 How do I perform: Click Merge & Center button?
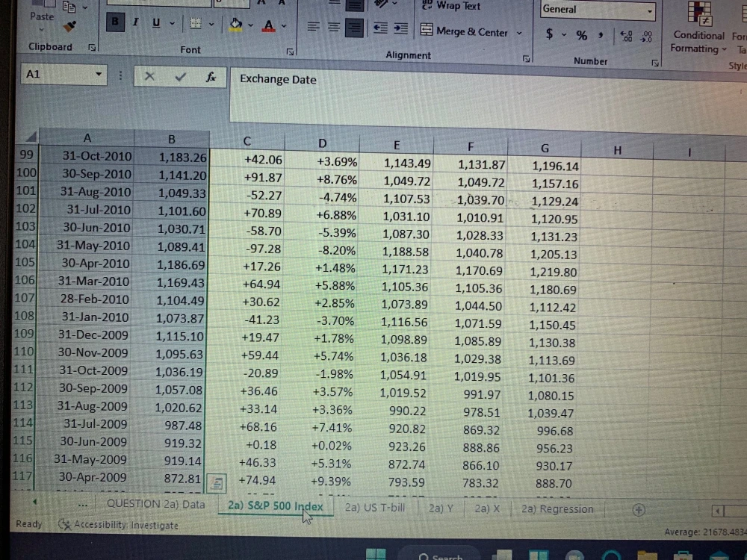click(464, 31)
